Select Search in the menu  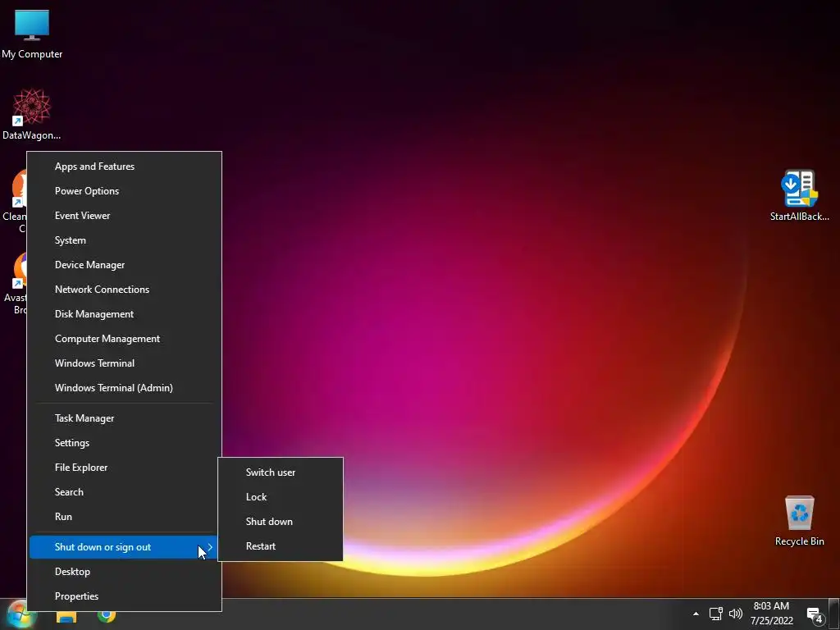pyautogui.click(x=125, y=492)
